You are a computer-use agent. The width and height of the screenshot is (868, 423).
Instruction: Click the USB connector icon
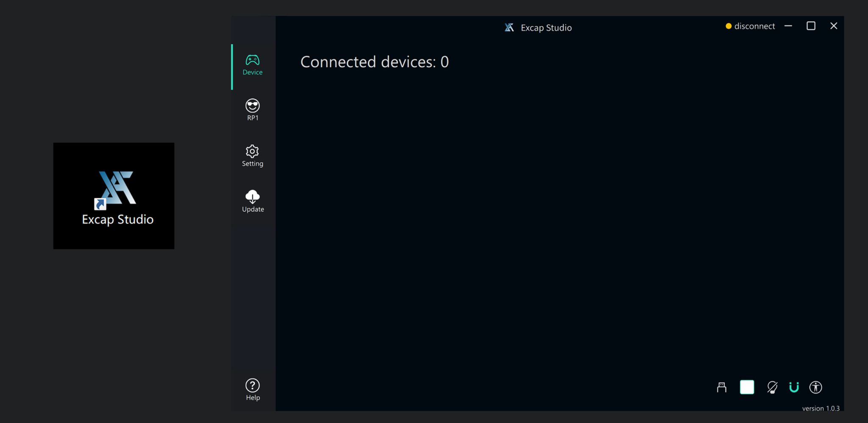tap(721, 387)
